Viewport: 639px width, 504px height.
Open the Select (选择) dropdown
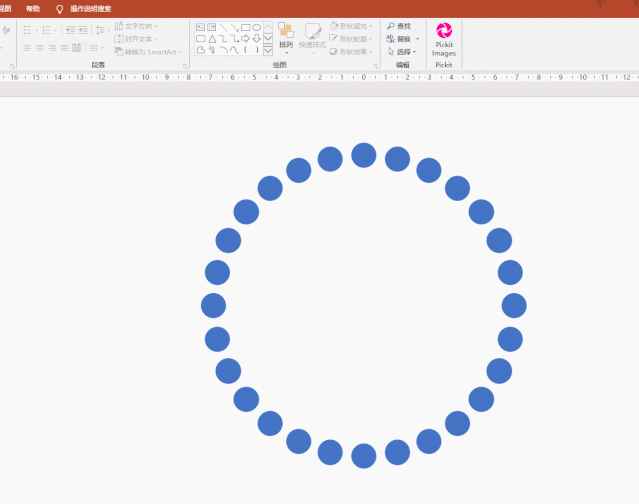400,51
